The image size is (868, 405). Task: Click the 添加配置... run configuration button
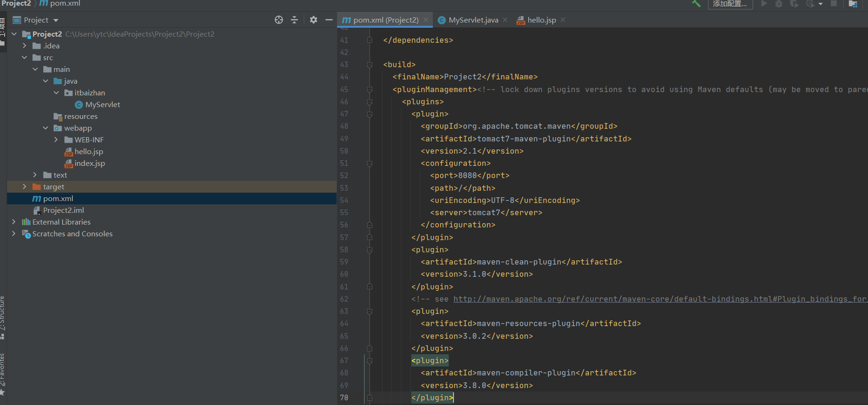pyautogui.click(x=730, y=4)
